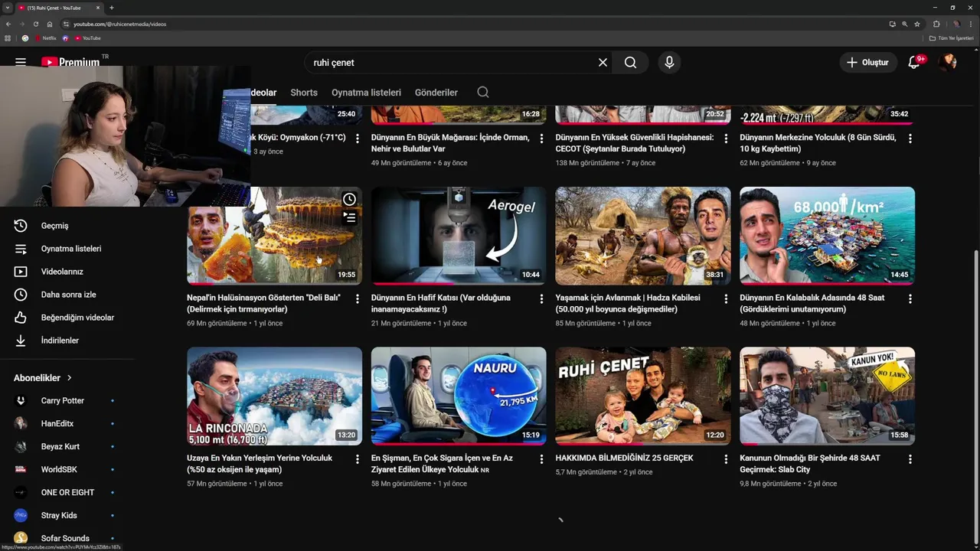Clear the search text with the X icon
This screenshot has width=980, height=551.
(603, 63)
